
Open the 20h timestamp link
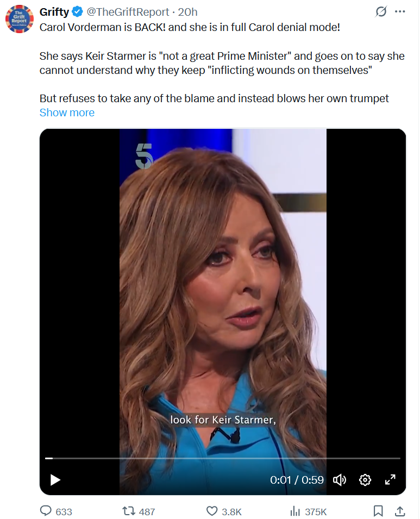coord(187,12)
